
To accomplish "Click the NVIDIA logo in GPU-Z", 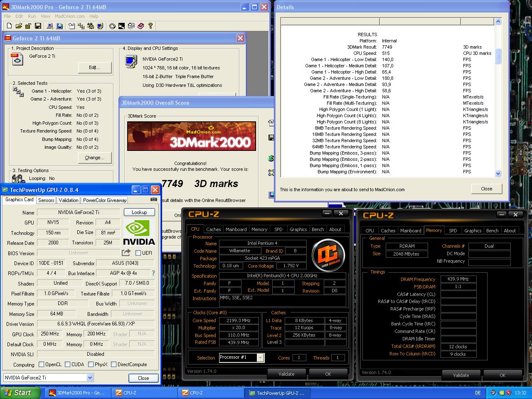I will coord(139,233).
